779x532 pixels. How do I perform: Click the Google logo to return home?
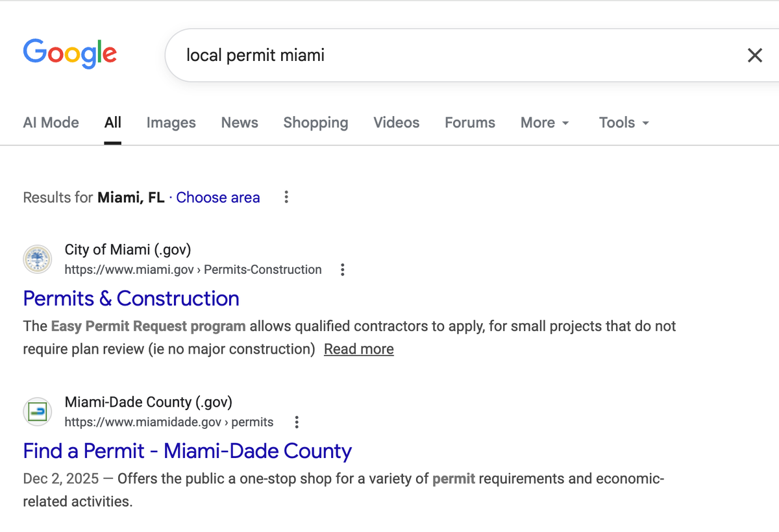pyautogui.click(x=69, y=54)
